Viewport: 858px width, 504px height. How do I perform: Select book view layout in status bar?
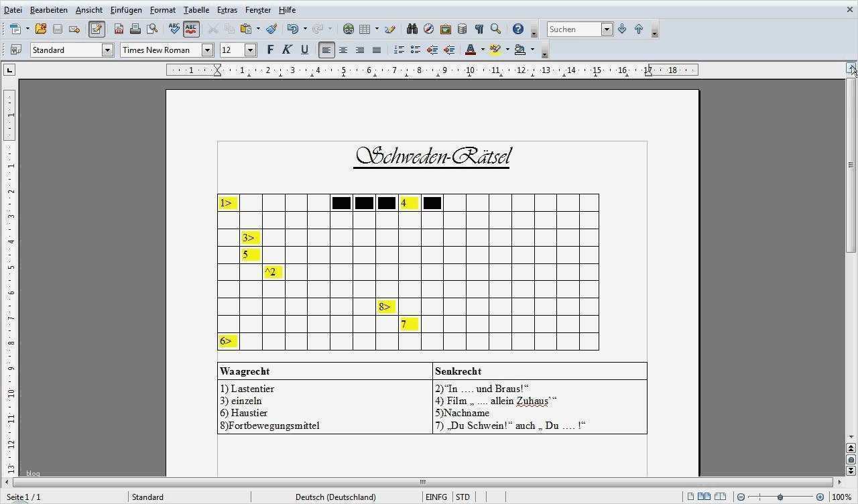(721, 497)
